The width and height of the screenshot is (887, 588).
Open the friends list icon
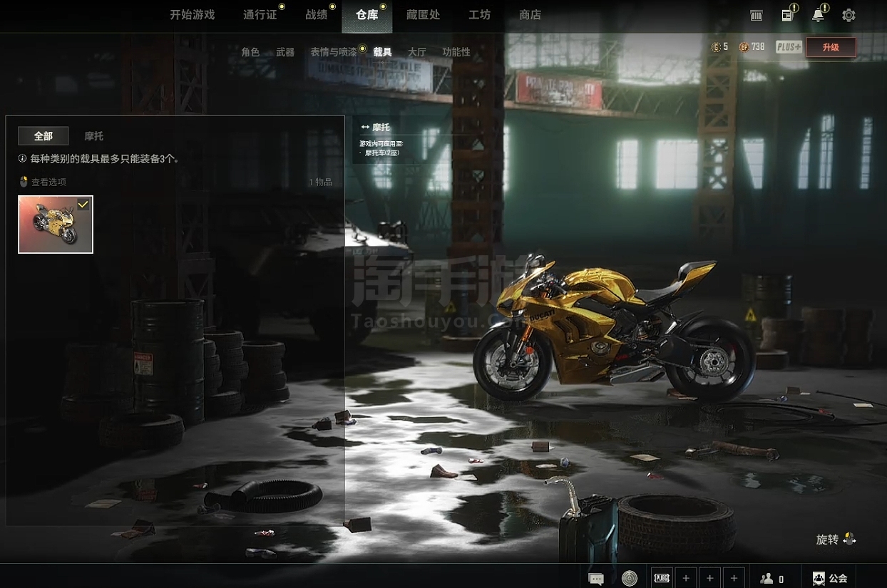767,579
